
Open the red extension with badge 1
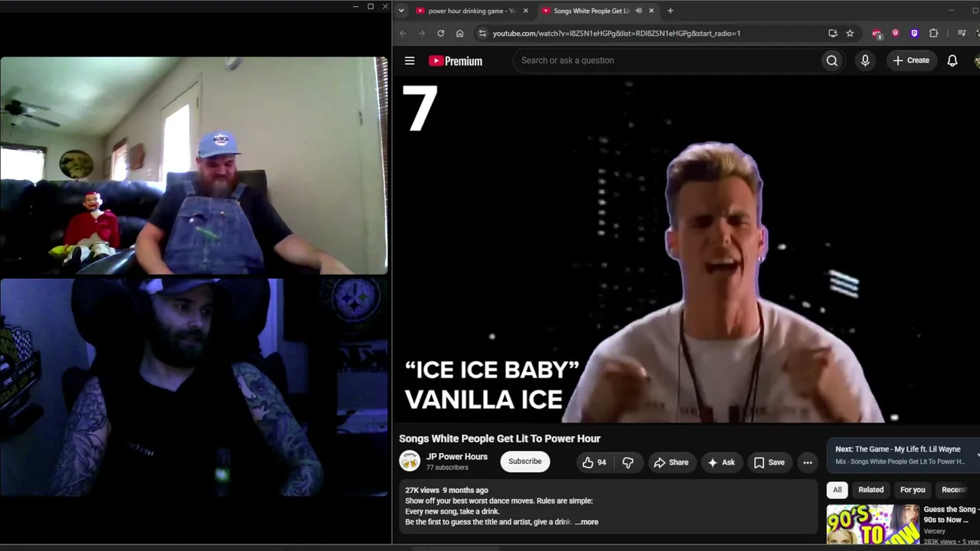coord(877,33)
